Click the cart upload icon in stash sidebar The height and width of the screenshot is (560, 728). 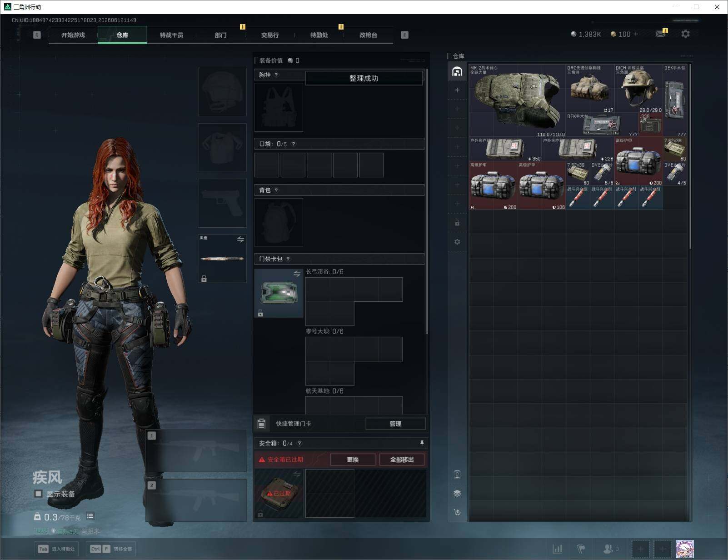coord(457,512)
